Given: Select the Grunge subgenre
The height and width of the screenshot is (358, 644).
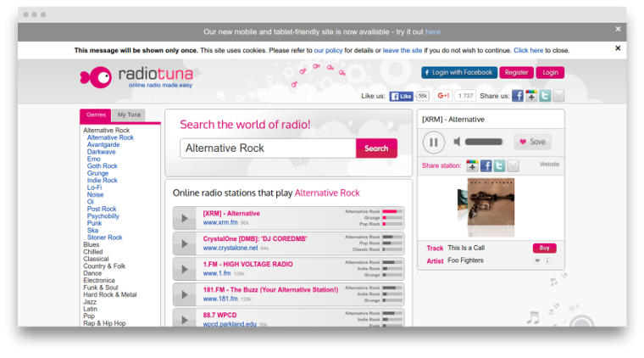Looking at the screenshot, I should (x=97, y=173).
